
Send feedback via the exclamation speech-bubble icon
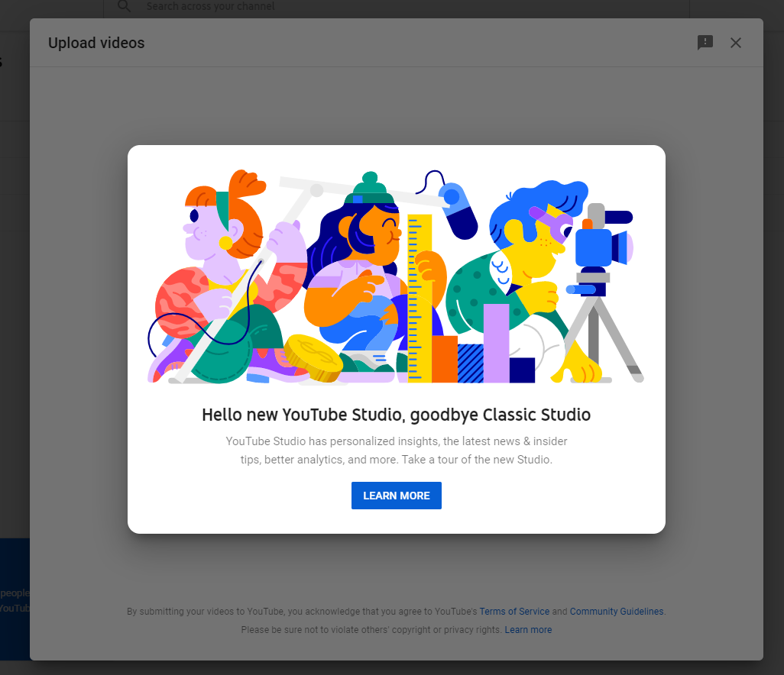[705, 43]
